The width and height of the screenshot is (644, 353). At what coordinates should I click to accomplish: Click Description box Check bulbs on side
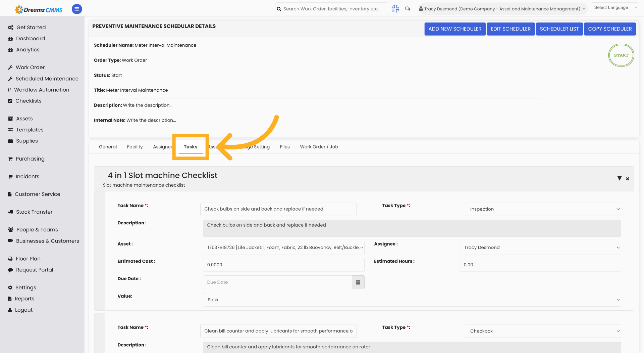coord(412,228)
